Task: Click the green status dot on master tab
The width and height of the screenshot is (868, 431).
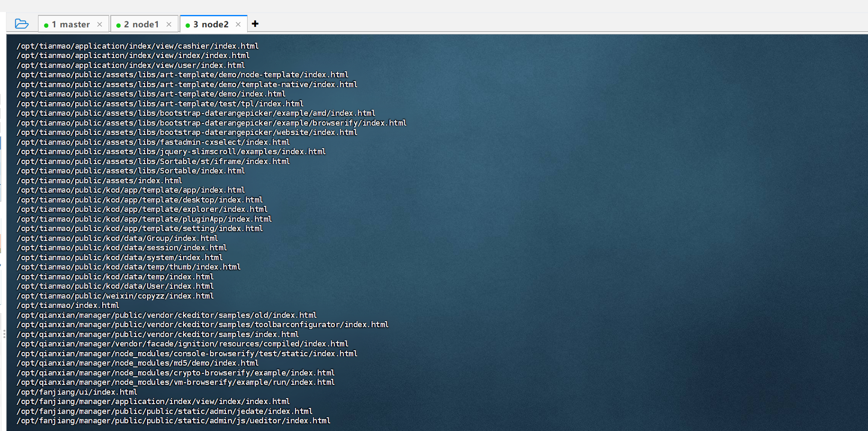Action: click(x=46, y=25)
